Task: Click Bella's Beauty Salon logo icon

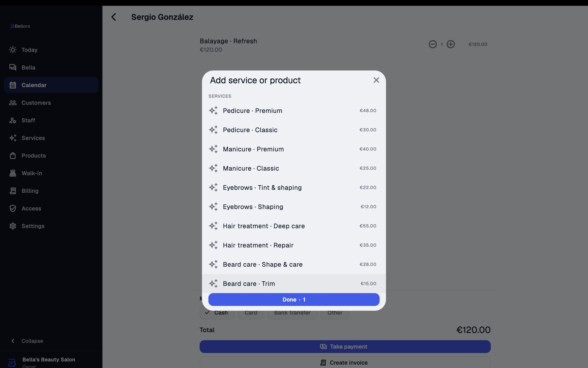Action: pyautogui.click(x=12, y=362)
